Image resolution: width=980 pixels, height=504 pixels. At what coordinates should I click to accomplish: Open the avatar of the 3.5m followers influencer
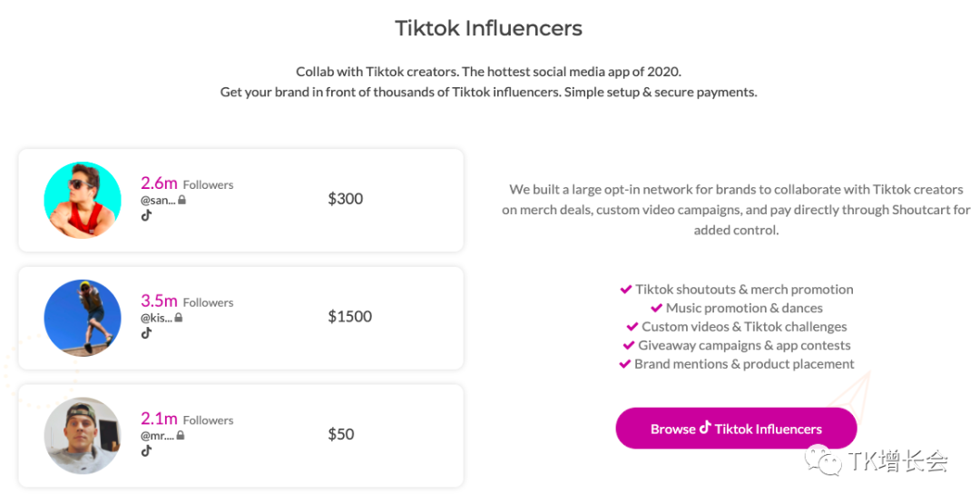83,318
